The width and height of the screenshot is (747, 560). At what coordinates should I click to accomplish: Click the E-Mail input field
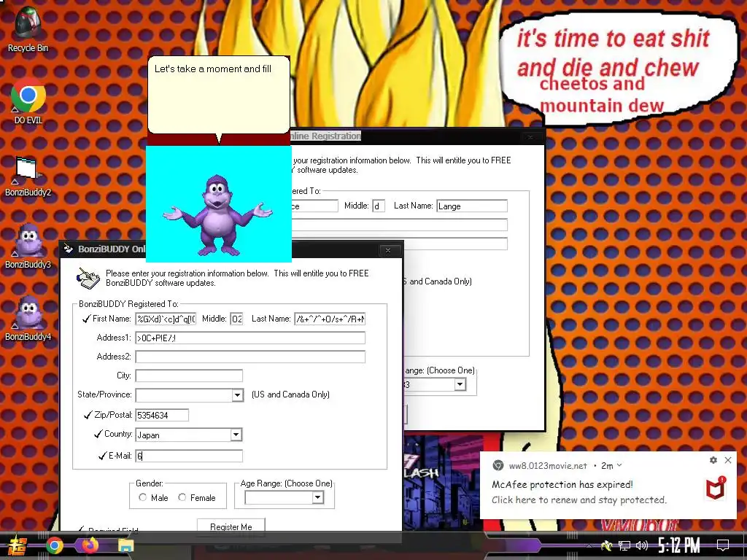pyautogui.click(x=189, y=456)
